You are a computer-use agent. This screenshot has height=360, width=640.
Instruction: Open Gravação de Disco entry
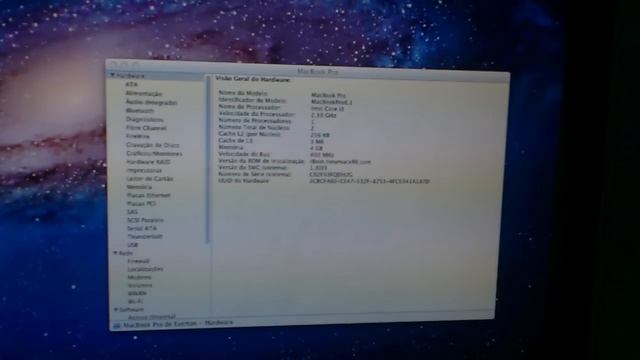point(153,145)
